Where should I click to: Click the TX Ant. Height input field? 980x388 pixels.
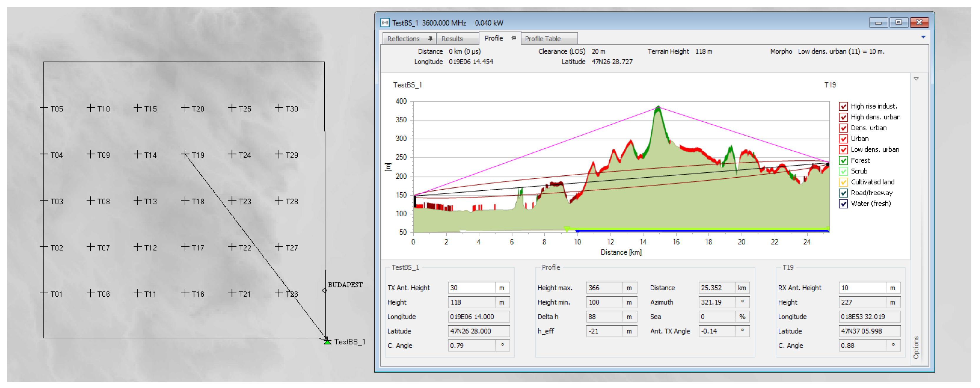[x=471, y=288]
